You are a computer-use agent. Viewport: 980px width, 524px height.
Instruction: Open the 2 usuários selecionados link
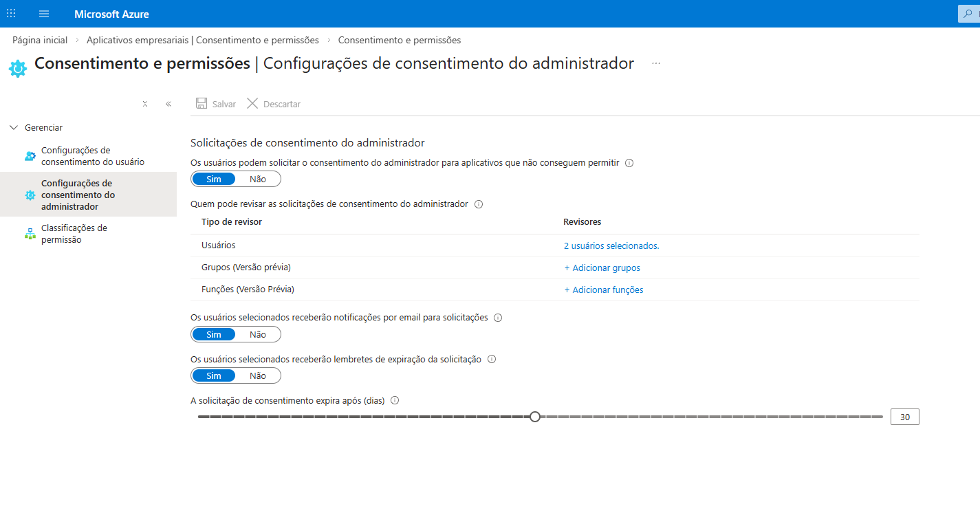coord(611,245)
